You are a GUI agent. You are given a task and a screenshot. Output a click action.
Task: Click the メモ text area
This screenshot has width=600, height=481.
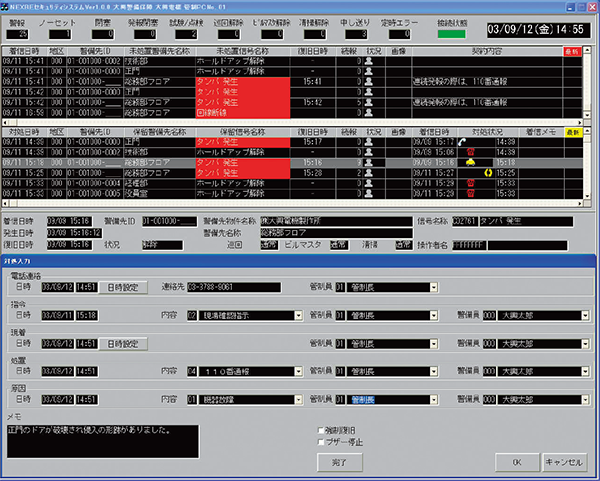click(103, 441)
